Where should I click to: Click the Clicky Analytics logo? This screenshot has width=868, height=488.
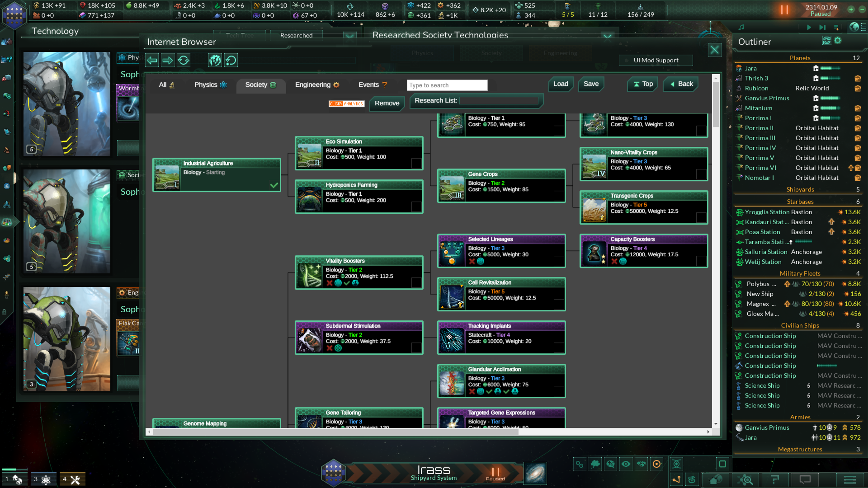pyautogui.click(x=346, y=103)
